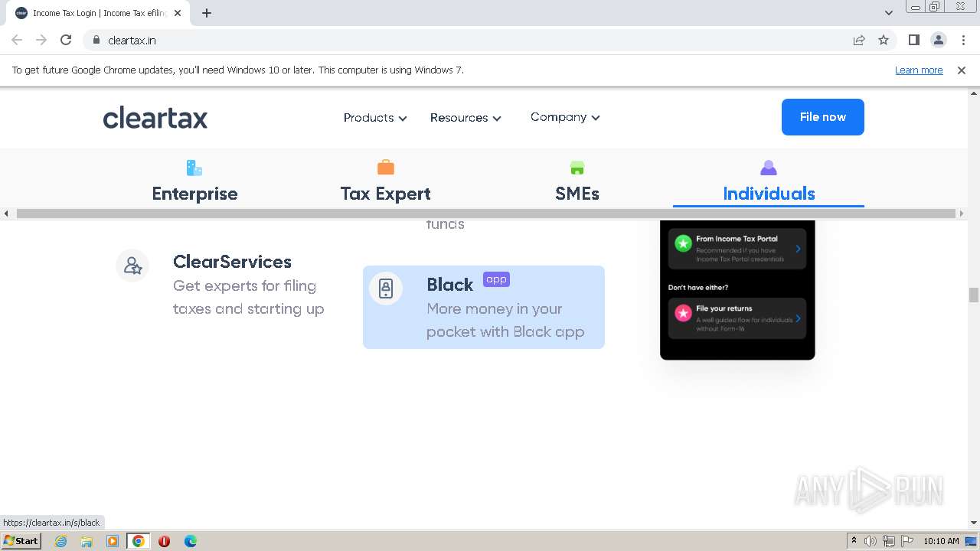Open the Chrome three-dot menu
The image size is (980, 551).
pyautogui.click(x=963, y=40)
